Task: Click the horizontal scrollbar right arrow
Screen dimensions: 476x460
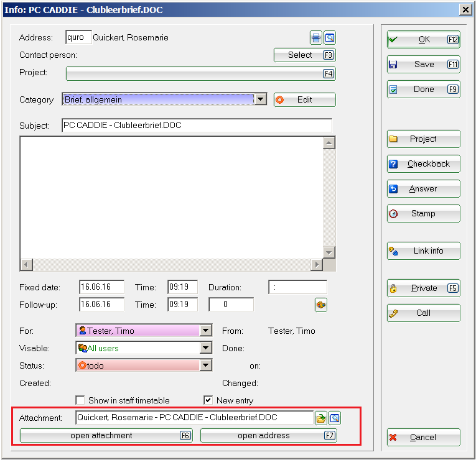Action: 317,265
